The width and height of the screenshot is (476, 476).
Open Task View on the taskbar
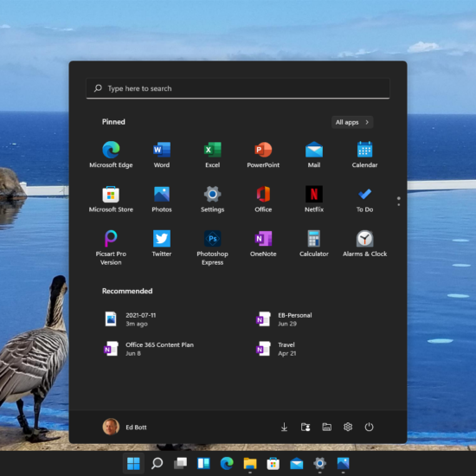point(180,463)
